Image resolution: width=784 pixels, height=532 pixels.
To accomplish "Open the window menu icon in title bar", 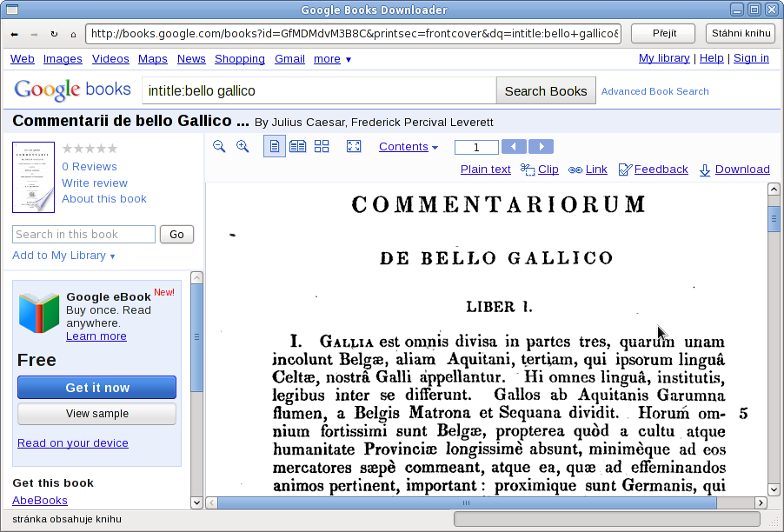I will coord(12,10).
